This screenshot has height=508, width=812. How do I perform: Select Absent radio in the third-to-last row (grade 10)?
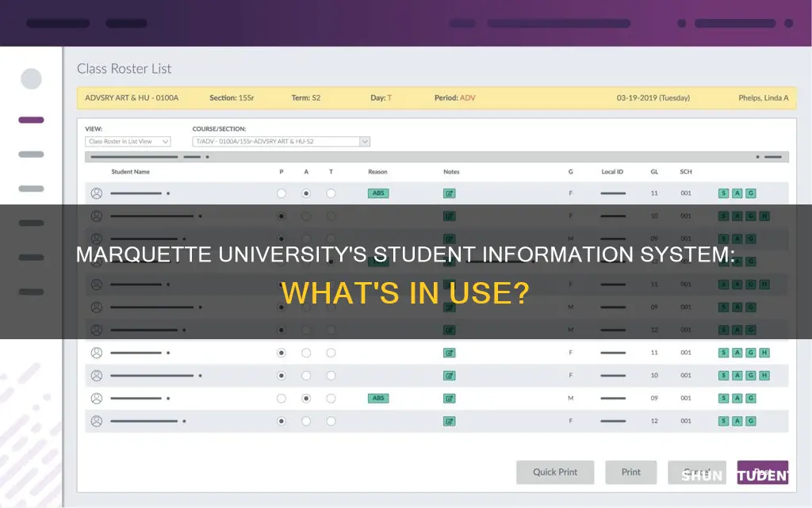point(306,376)
